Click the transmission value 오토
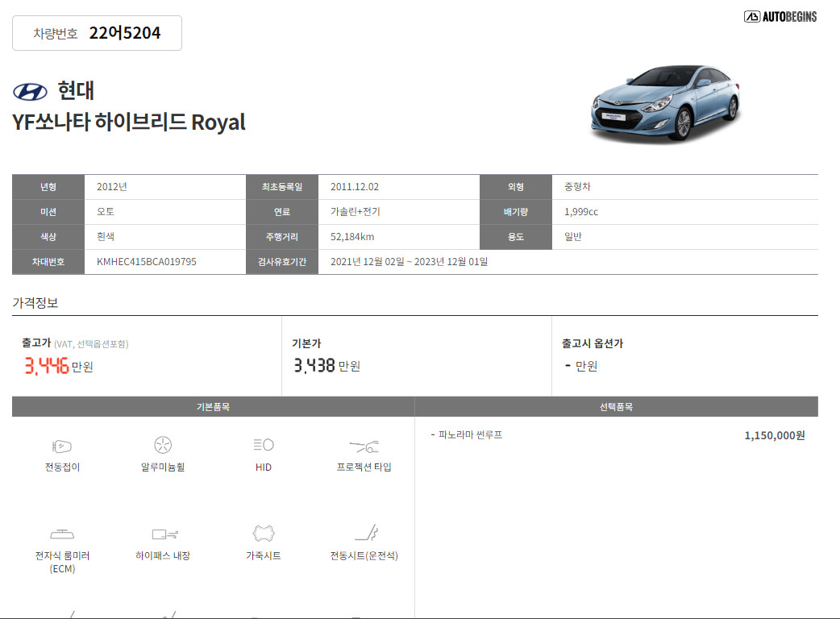 (106, 211)
